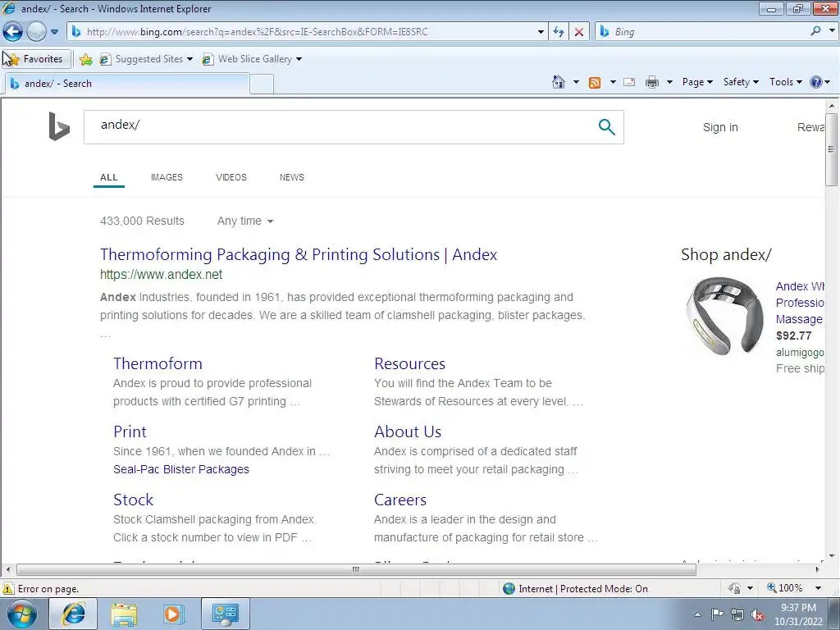The width and height of the screenshot is (840, 630).
Task: Expand the Home button dropdown arrow
Action: point(576,82)
